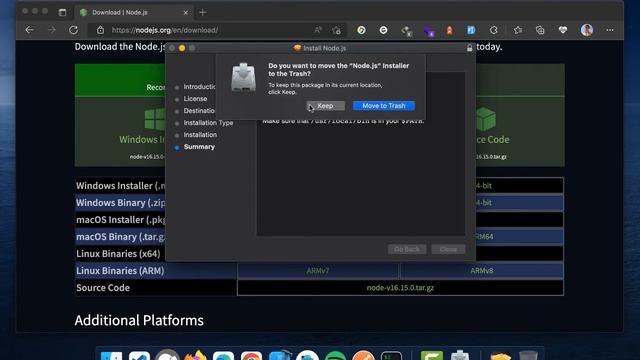
Task: Click the Close button in installer
Action: 448,249
